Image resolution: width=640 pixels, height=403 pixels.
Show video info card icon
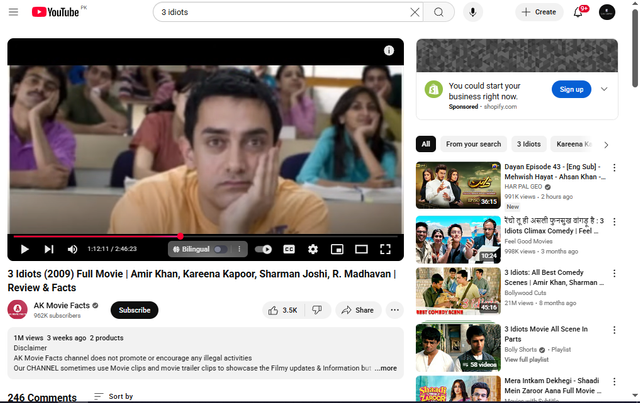[x=389, y=50]
